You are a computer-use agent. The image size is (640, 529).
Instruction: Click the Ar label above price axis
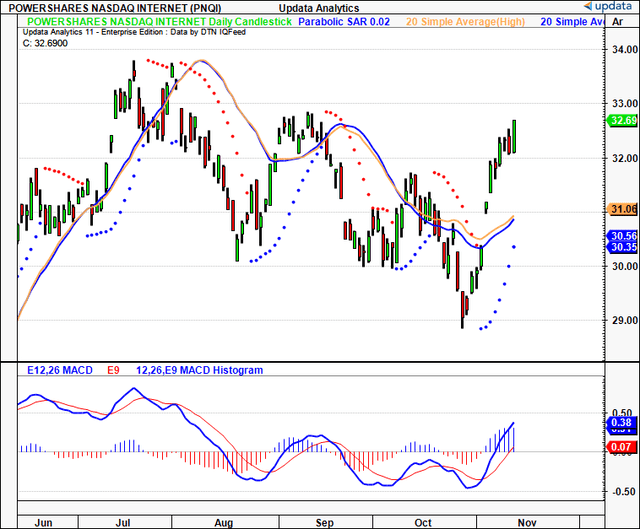click(x=618, y=22)
